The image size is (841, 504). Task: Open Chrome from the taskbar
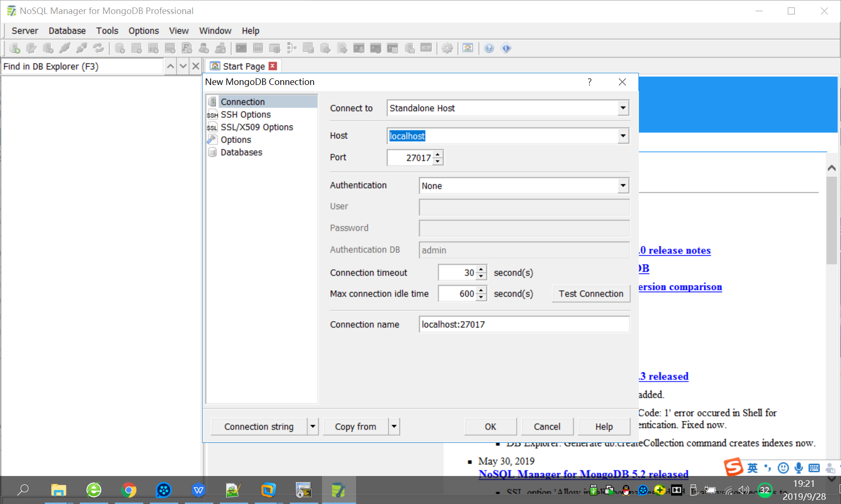tap(129, 490)
